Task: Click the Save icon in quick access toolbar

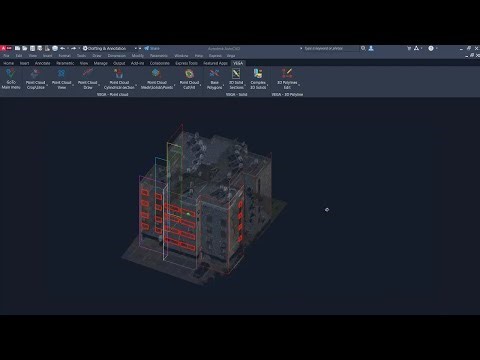Action: point(32,49)
